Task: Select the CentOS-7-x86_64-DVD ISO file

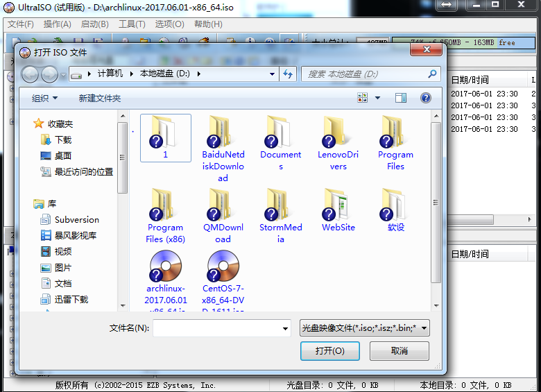Action: pyautogui.click(x=223, y=280)
